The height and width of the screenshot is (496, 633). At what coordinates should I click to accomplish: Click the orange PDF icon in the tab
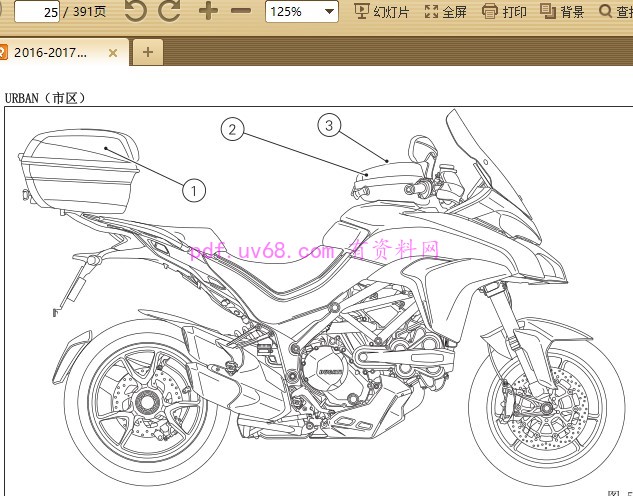[3, 52]
